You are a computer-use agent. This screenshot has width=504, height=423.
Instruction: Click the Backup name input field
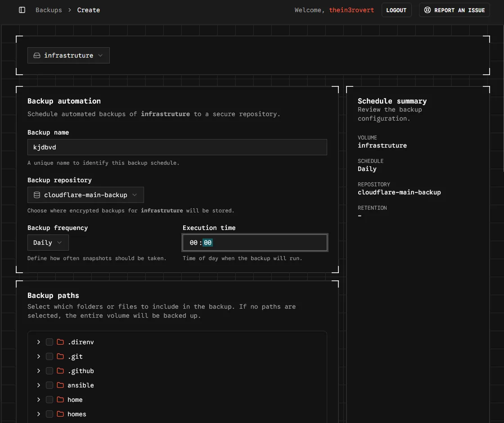177,147
